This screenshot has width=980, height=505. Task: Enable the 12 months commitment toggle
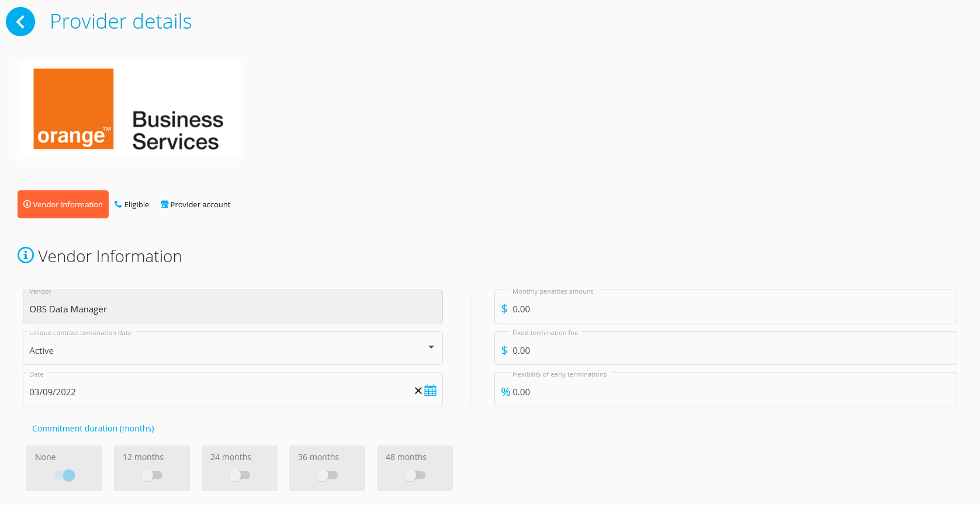pos(152,475)
